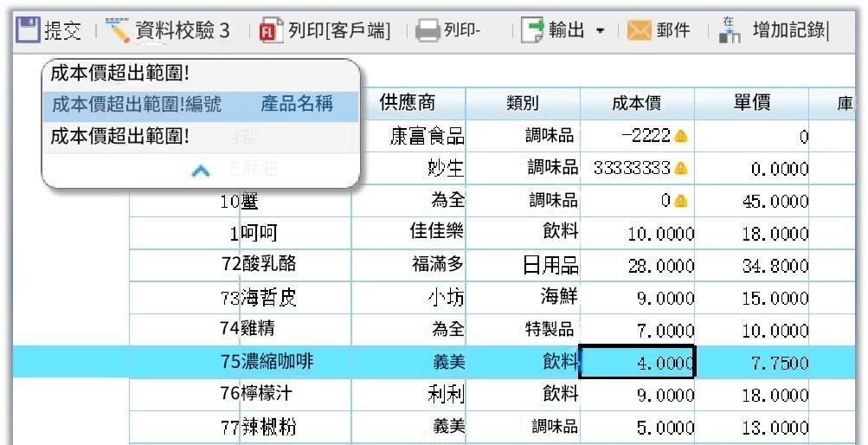
Task: Click the gray printer icon
Action: 428,30
